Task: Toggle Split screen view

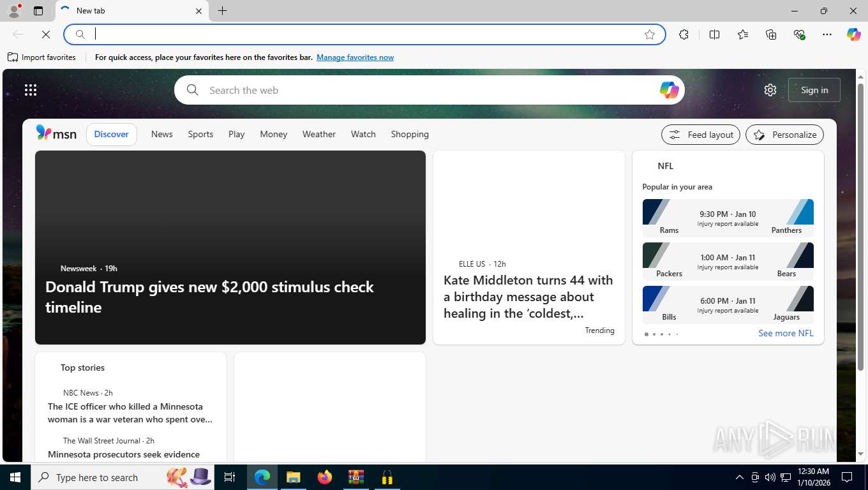Action: (714, 34)
